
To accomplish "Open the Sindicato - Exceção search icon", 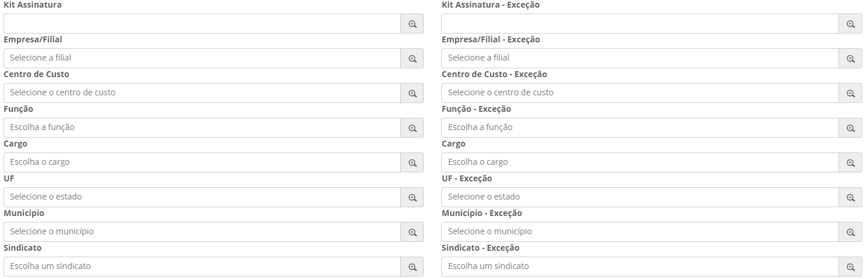I will (x=850, y=267).
